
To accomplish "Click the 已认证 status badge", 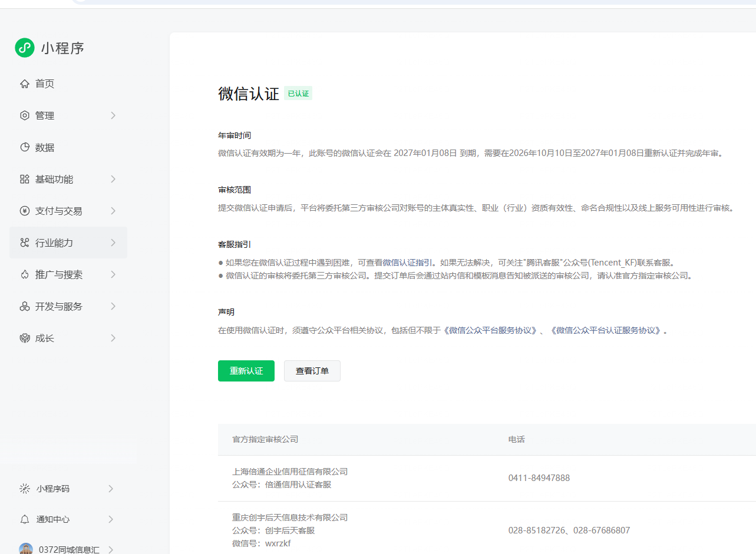I will (298, 94).
